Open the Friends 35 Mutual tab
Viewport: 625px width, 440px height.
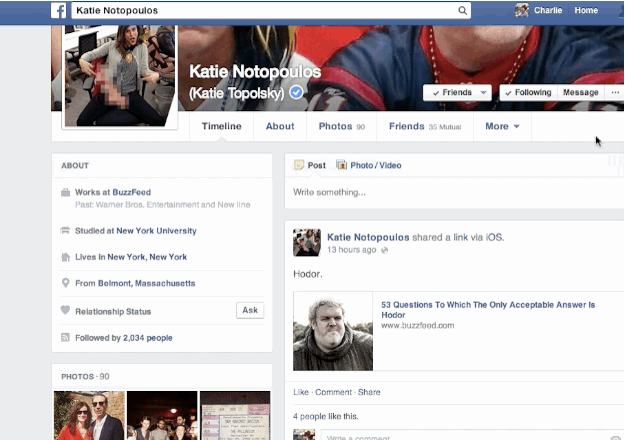tap(425, 126)
